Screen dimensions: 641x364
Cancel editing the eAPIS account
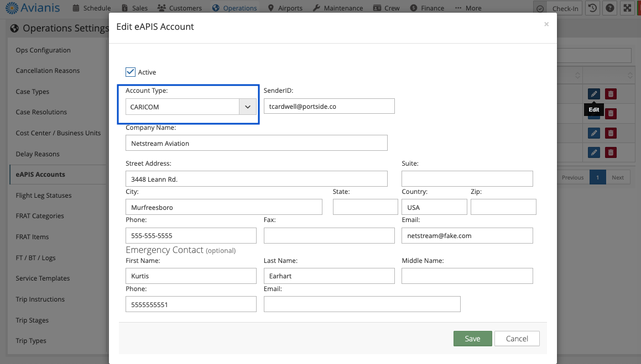(x=517, y=339)
